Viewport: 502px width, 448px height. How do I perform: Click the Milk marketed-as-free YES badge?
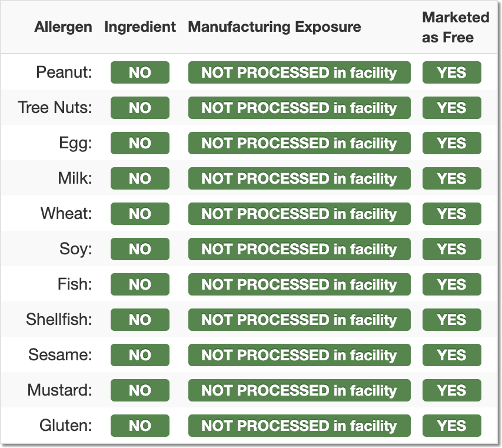click(x=451, y=178)
